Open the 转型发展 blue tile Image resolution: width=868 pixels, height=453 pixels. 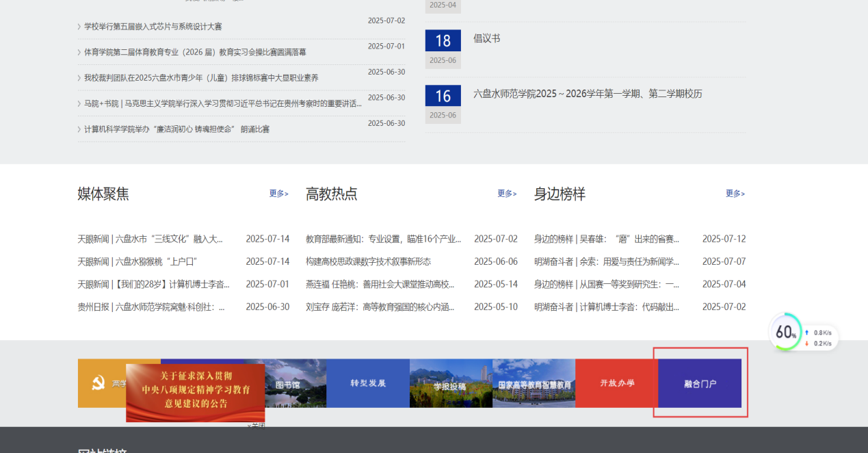pyautogui.click(x=367, y=383)
